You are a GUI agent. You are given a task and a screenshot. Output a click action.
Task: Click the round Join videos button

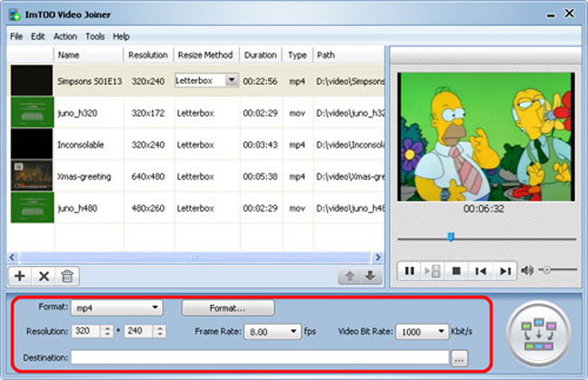click(x=538, y=334)
